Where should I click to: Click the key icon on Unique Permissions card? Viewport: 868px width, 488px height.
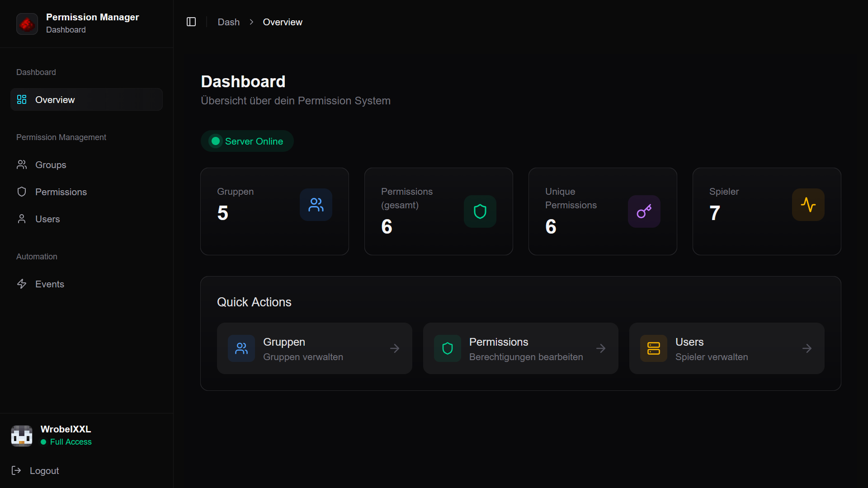(x=644, y=211)
